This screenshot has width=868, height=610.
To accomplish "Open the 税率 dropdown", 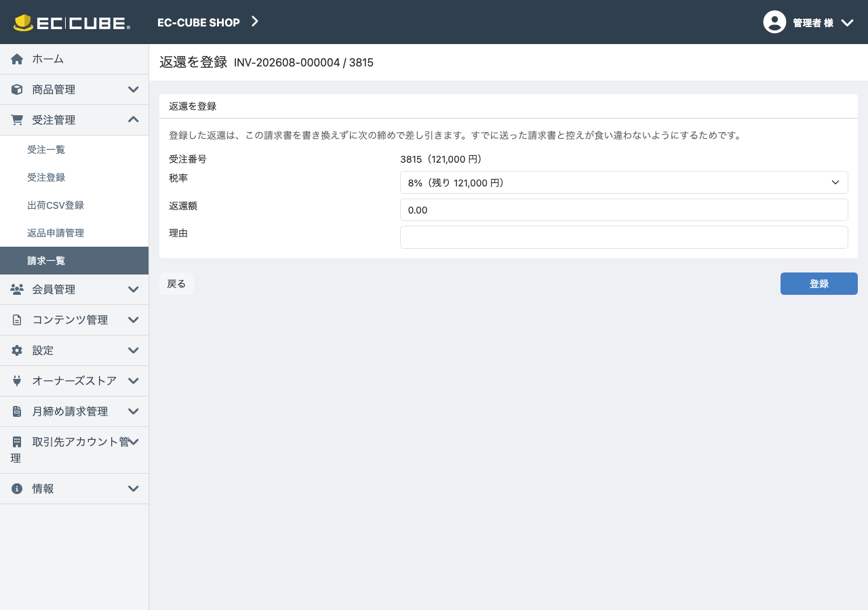I will (x=624, y=182).
